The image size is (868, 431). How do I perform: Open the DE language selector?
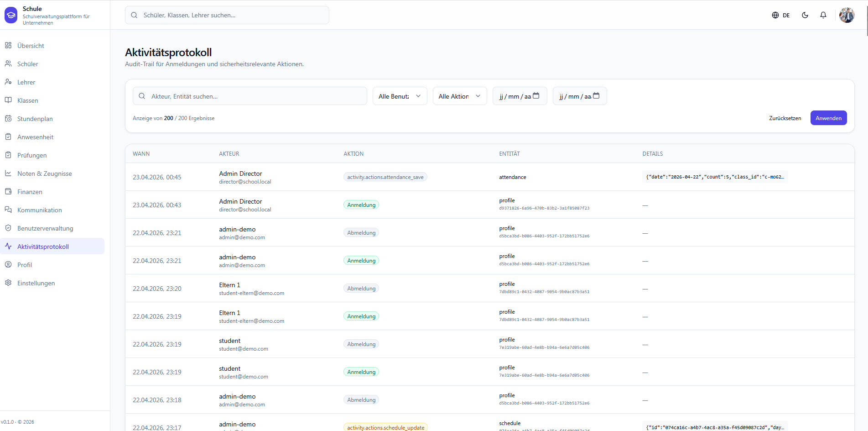[x=781, y=15]
